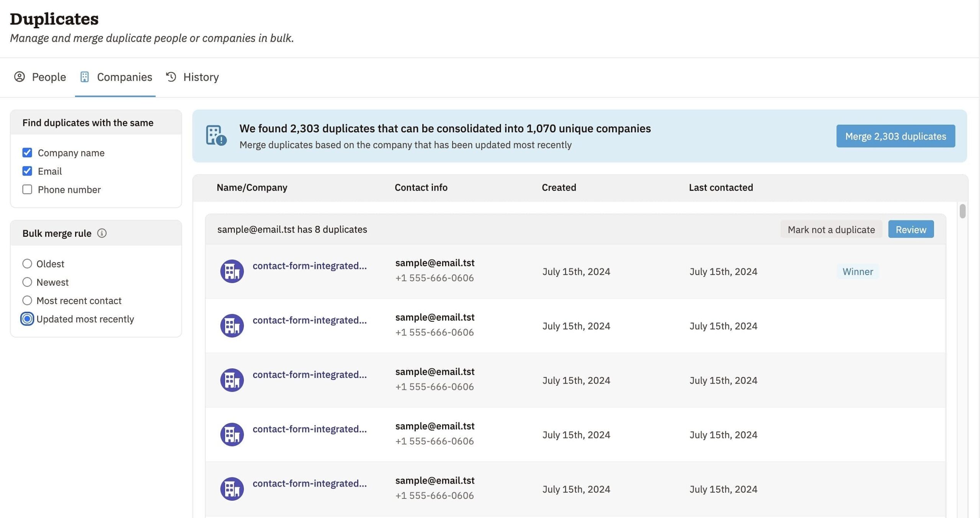Screen dimensions: 980x518
Task: Click the Winner row company avatar icon
Action: pos(232,271)
